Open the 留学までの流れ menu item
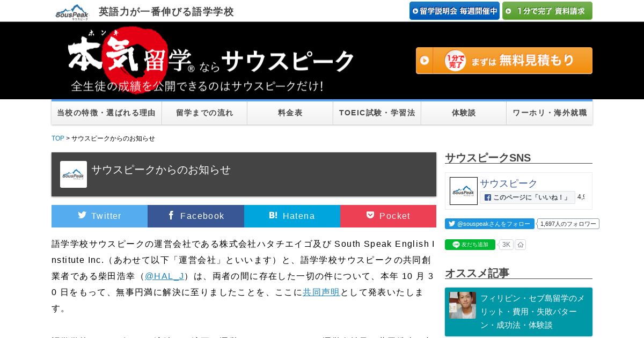644x338 pixels. coord(204,113)
